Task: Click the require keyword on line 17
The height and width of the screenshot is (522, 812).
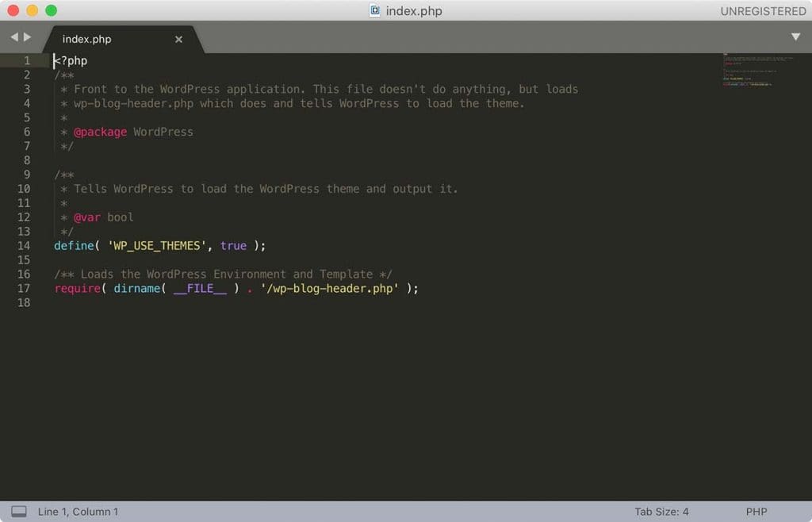Action: (77, 289)
